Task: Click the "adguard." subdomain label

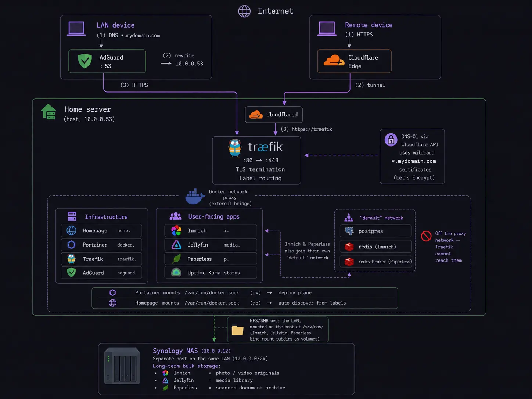Action: pos(127,273)
